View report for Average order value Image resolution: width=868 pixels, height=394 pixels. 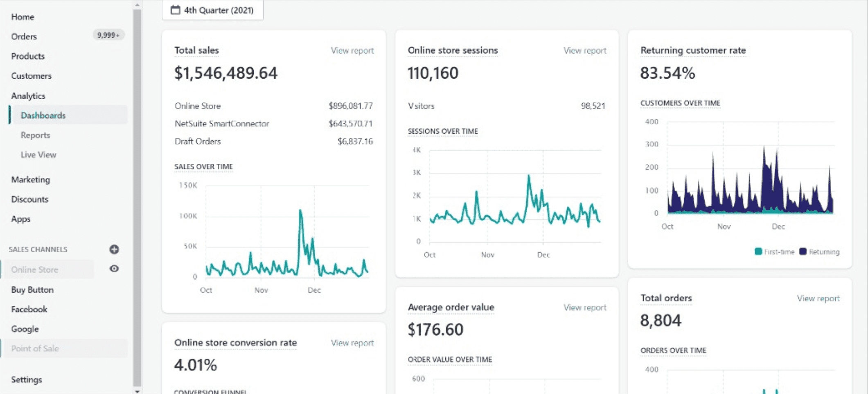[585, 308]
